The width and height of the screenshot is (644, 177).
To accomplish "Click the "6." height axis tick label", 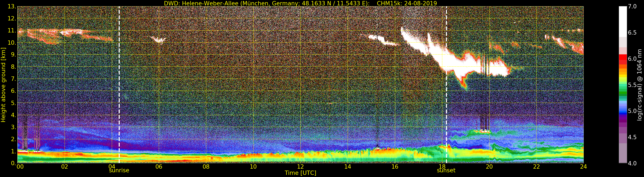I will tap(14, 91).
